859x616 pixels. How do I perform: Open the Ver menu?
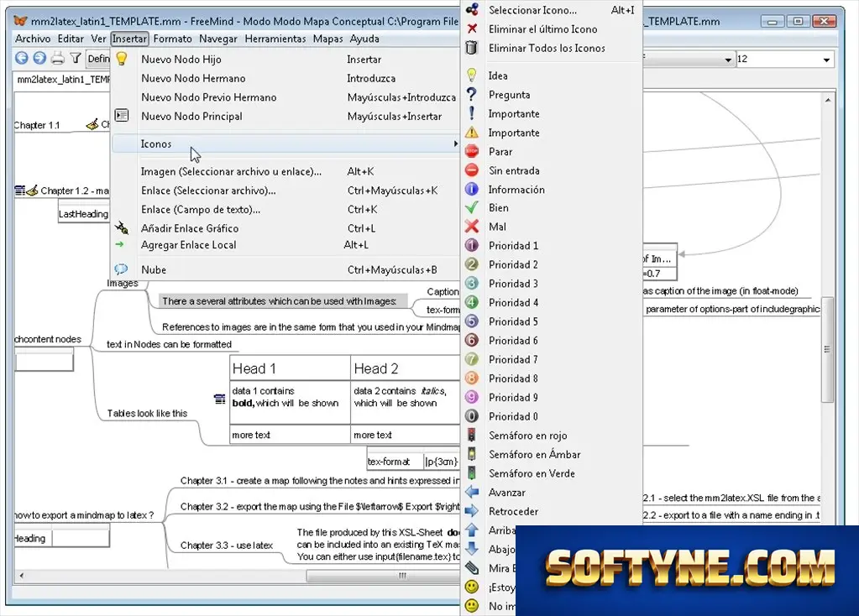tap(98, 39)
